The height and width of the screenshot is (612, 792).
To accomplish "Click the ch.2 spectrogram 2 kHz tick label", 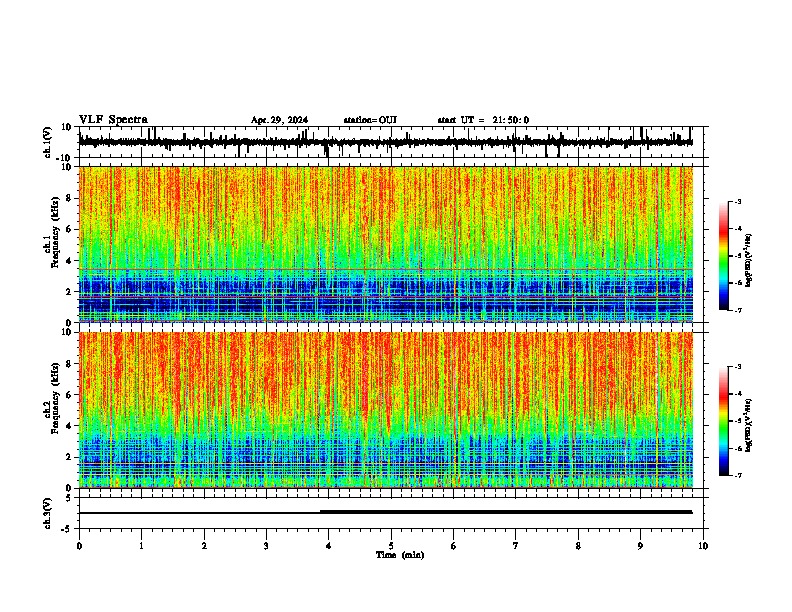I will [69, 457].
